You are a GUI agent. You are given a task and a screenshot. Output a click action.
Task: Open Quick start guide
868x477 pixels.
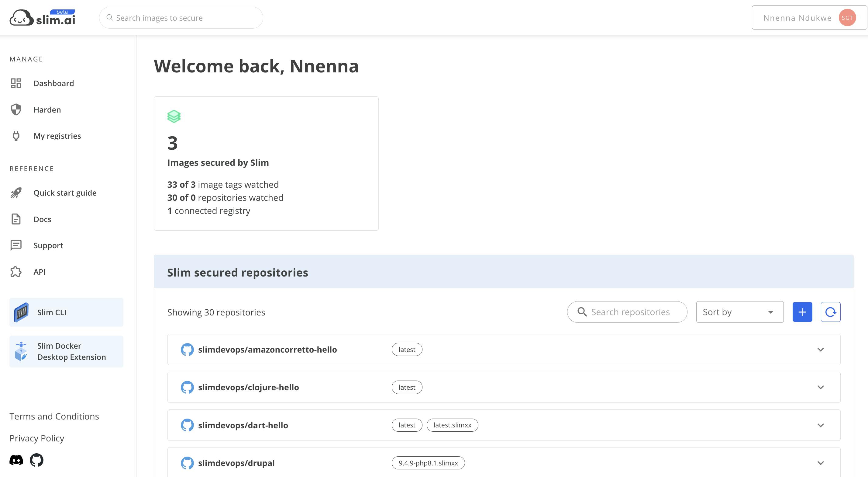click(x=65, y=193)
